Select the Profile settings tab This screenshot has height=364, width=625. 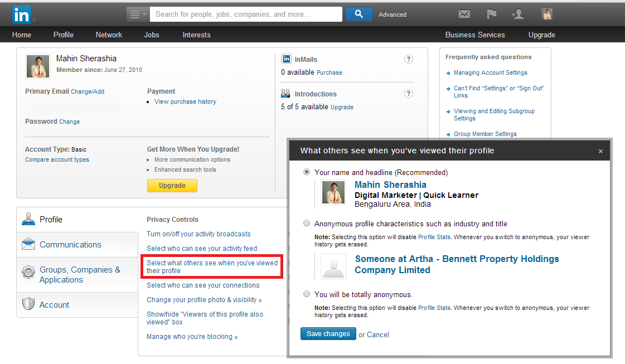tap(77, 219)
